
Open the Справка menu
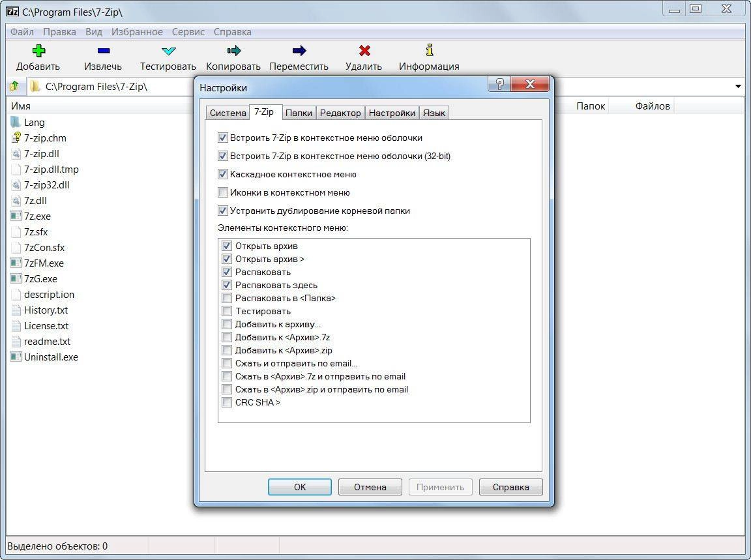[x=232, y=31]
